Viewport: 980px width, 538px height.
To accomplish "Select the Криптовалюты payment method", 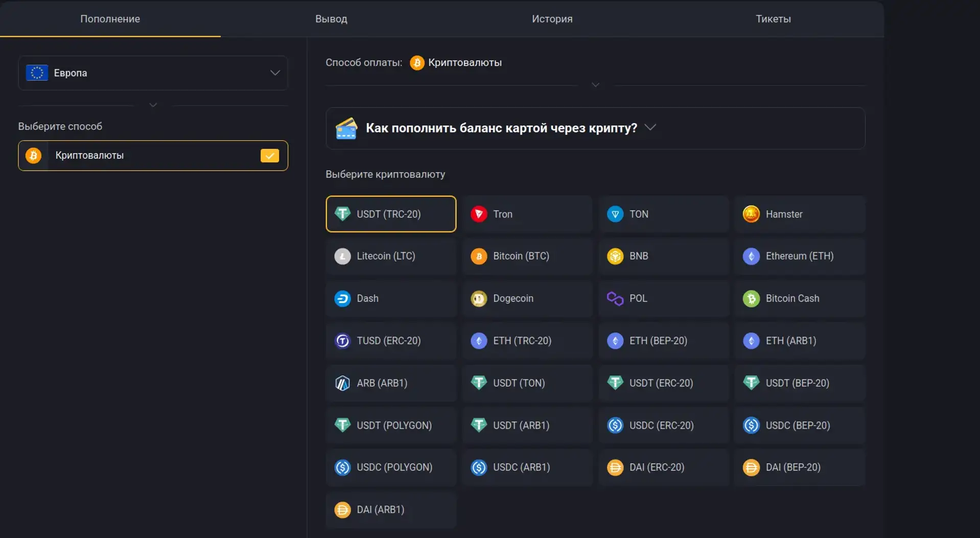I will pos(153,156).
